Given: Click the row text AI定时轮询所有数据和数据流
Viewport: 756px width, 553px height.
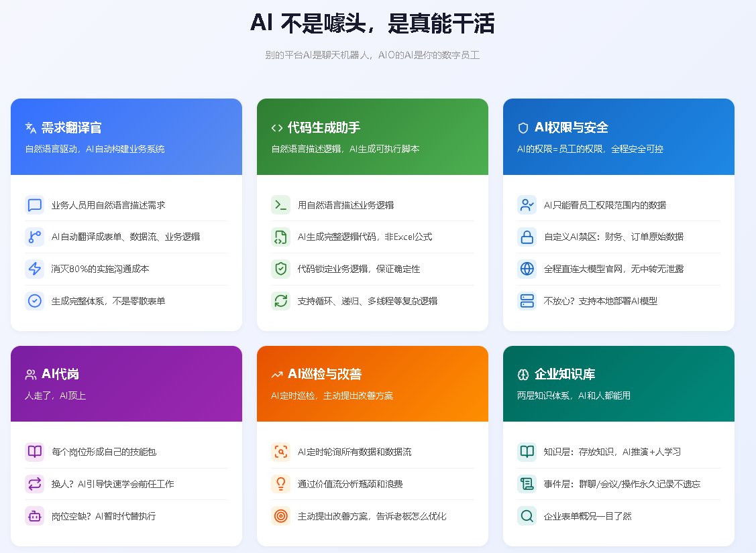Looking at the screenshot, I should pos(354,452).
